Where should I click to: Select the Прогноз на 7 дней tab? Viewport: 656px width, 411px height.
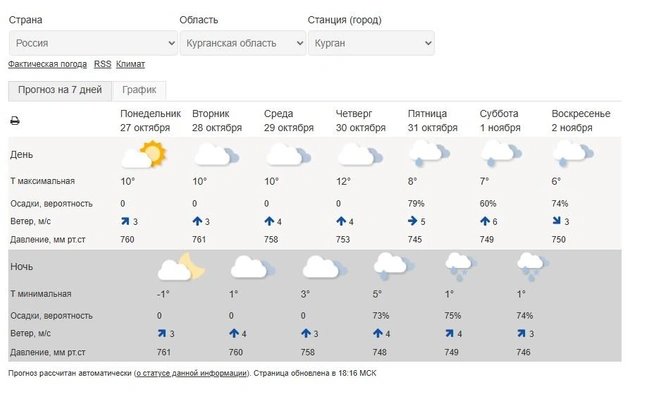(60, 90)
